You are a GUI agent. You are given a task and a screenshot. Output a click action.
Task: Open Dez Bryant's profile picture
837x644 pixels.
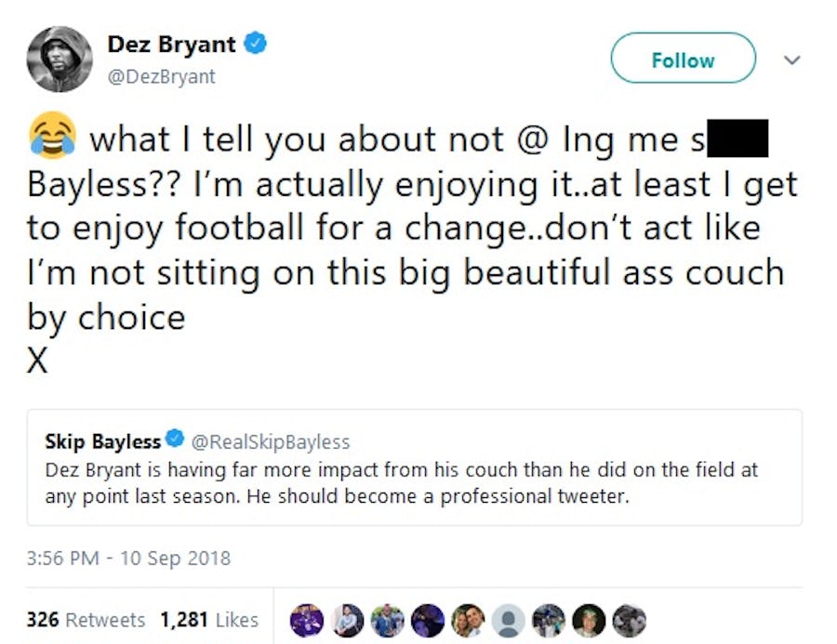point(60,59)
